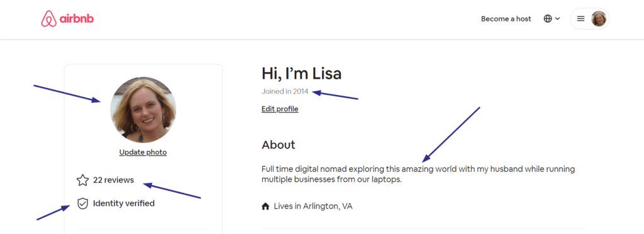644x234 pixels.
Task: Expand the language chevron dropdown
Action: (557, 19)
